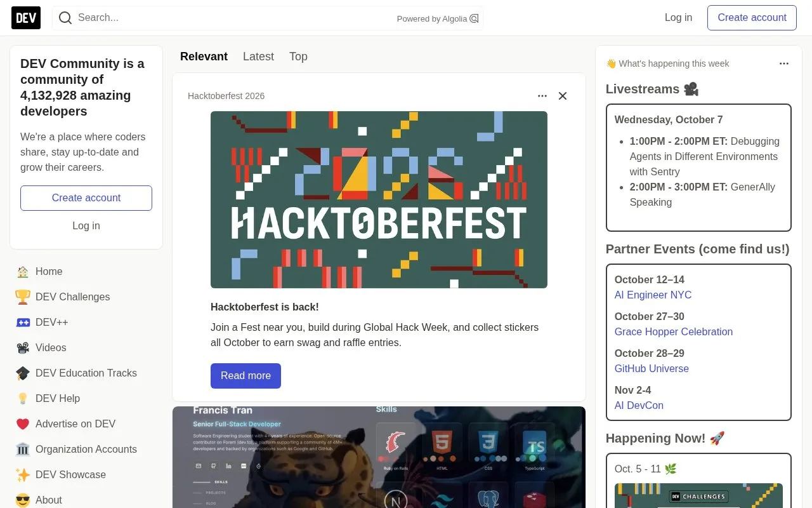This screenshot has height=508, width=812.
Task: Click 'Hacktoberfest is back!' heading text
Action: point(265,307)
